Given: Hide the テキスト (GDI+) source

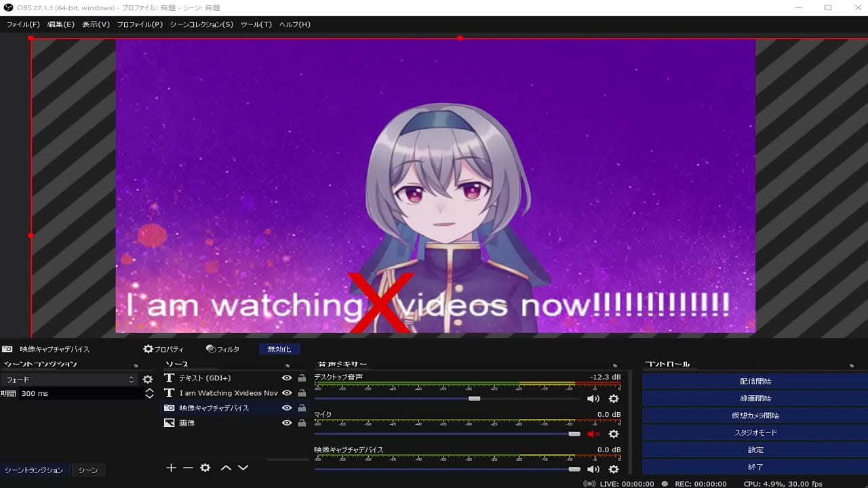Looking at the screenshot, I should [287, 378].
